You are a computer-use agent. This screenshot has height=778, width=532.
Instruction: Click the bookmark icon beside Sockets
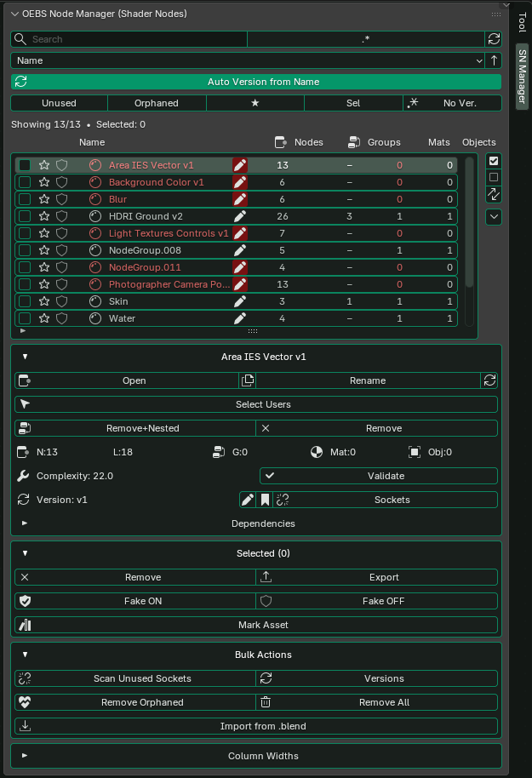(x=265, y=500)
